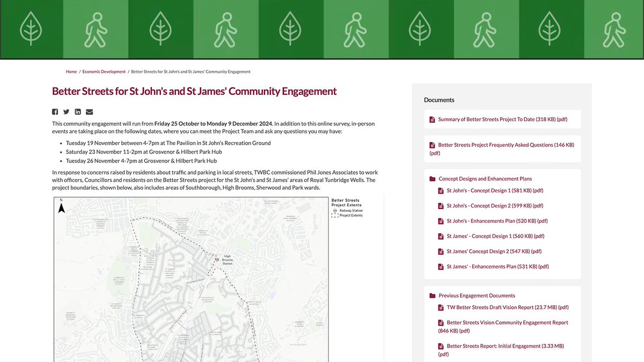Expand the Documents panel header
The height and width of the screenshot is (362, 644).
pyautogui.click(x=439, y=100)
